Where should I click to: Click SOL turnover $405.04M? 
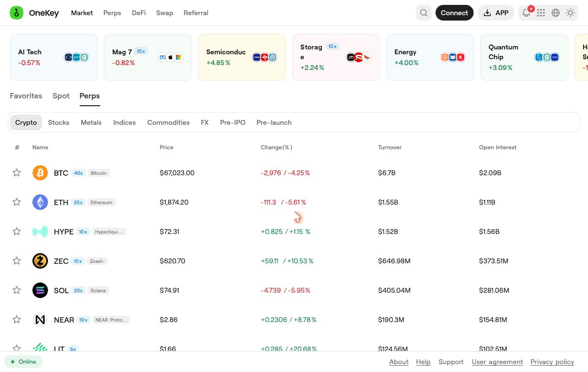tap(394, 290)
